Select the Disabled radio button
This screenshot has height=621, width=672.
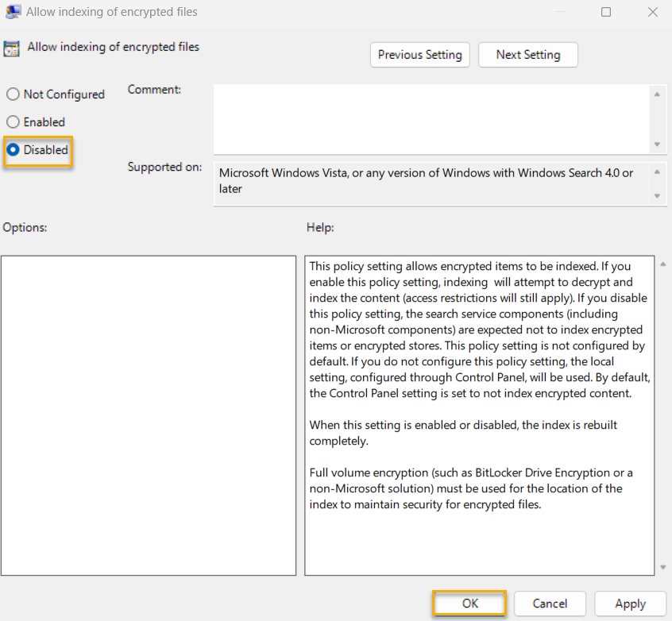[x=13, y=149]
